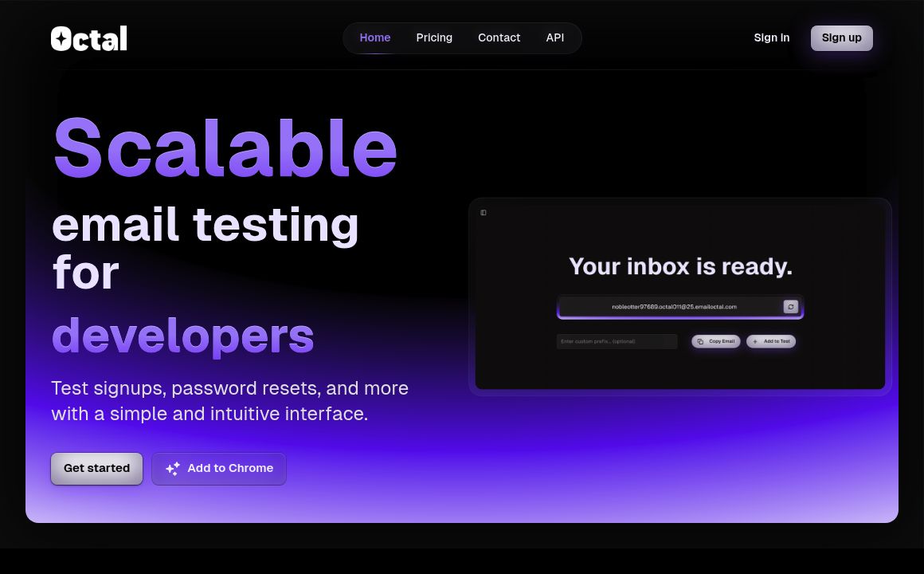Select the generated email address field
Screen dimensions: 924x574
point(674,307)
